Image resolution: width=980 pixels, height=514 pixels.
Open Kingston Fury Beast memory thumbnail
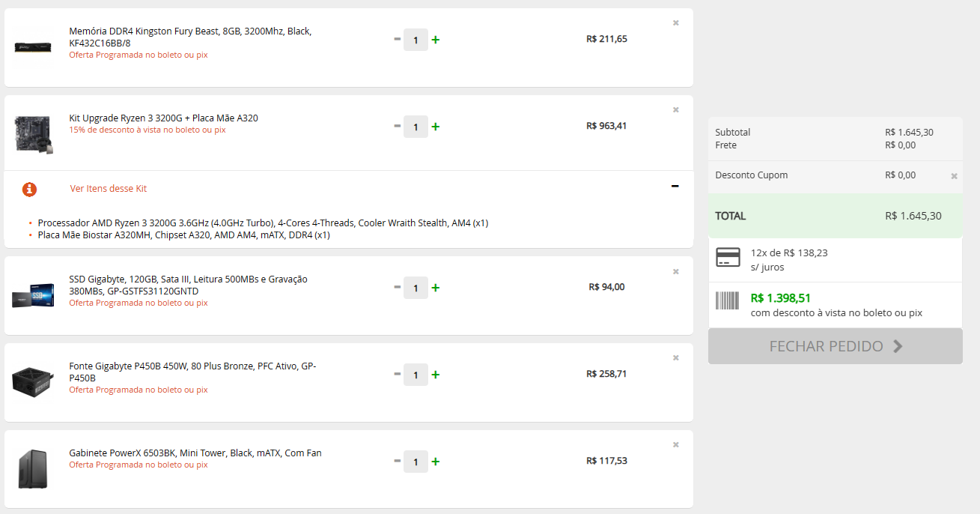click(32, 46)
